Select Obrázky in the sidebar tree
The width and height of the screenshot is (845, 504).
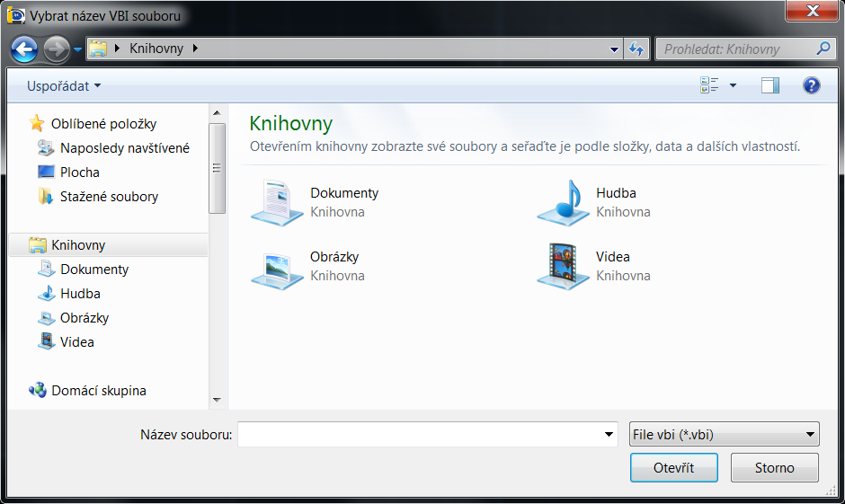click(84, 318)
